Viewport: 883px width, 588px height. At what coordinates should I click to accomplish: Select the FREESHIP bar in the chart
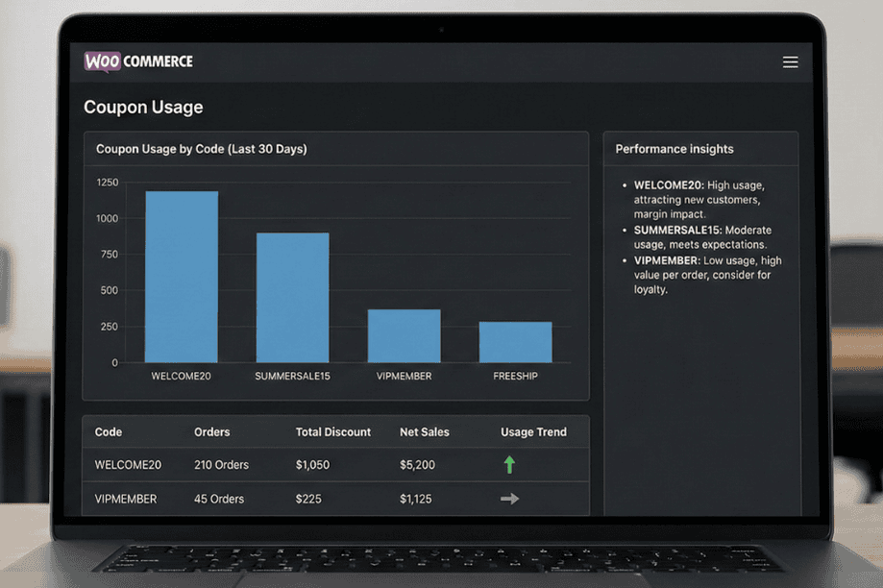click(x=515, y=341)
